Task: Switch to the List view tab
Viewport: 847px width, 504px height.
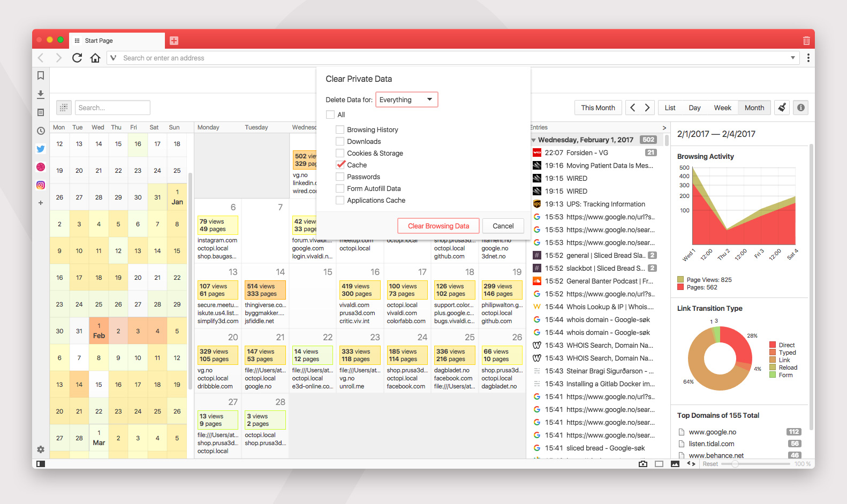Action: click(670, 108)
